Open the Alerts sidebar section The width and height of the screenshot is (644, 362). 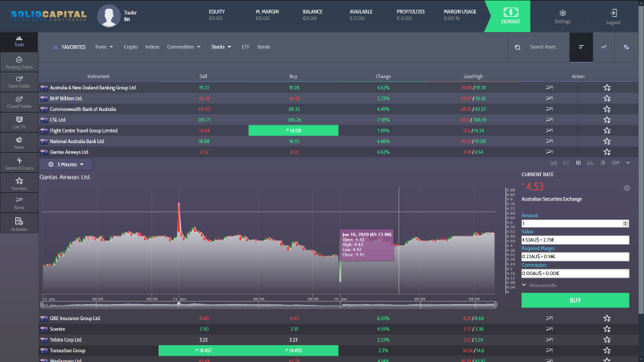(19, 204)
